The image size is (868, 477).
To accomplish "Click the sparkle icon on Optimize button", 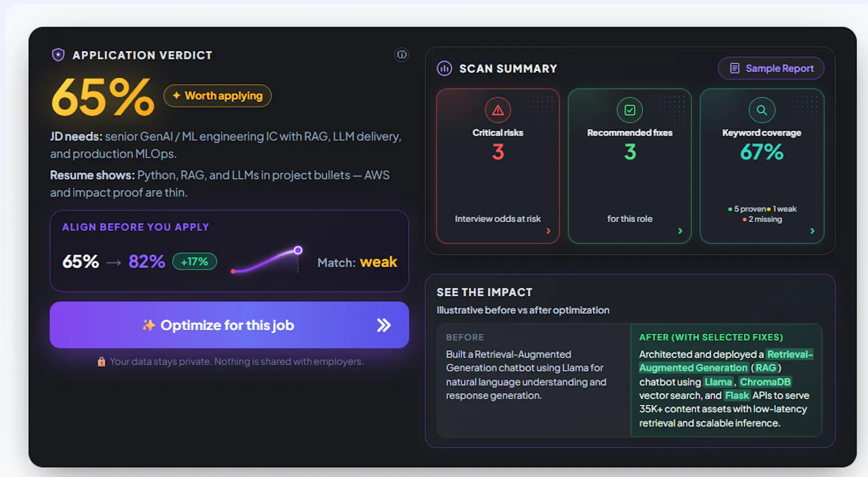I will (x=148, y=325).
